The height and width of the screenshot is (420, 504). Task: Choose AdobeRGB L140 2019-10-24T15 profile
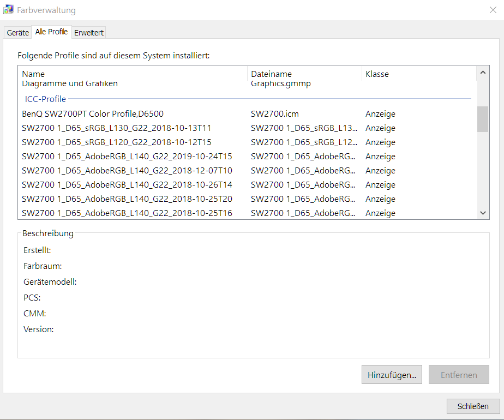[x=127, y=157]
